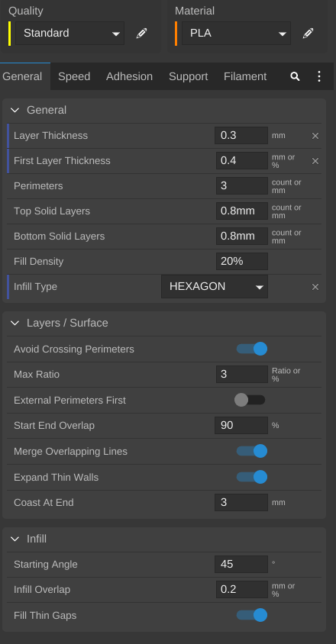Click the Coast At End label

click(x=44, y=502)
